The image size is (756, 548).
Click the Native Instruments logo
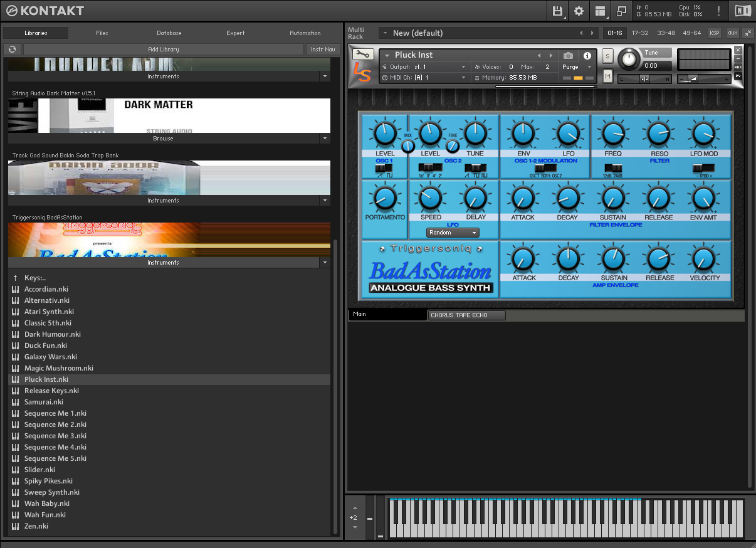[743, 11]
